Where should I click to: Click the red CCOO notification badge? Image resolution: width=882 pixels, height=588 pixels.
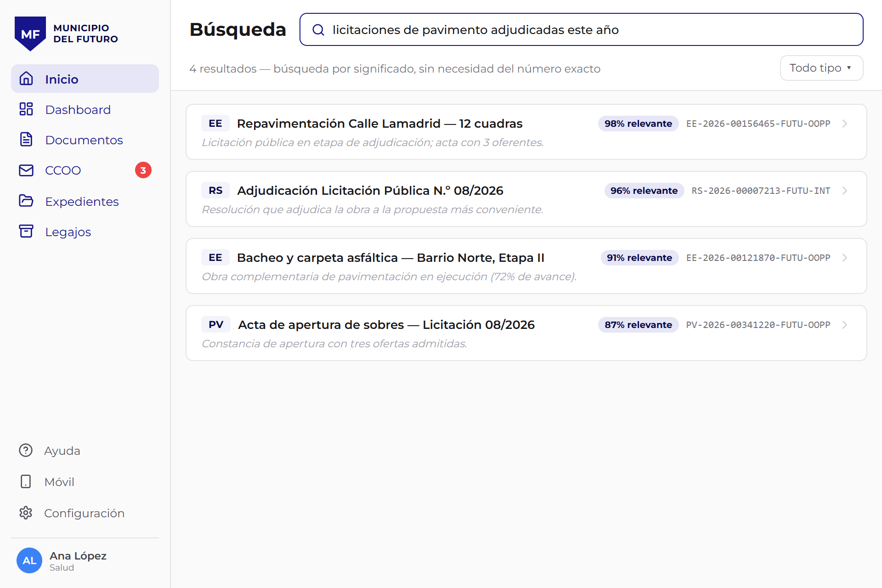point(143,170)
